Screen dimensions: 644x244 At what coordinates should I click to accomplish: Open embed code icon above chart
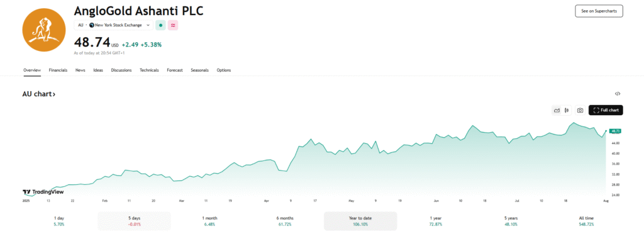[618, 94]
